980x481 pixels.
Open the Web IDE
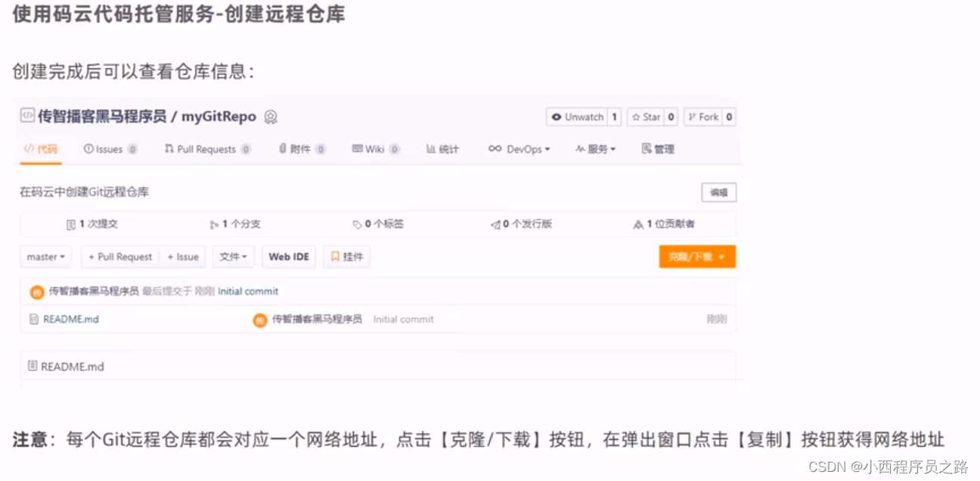(x=289, y=257)
